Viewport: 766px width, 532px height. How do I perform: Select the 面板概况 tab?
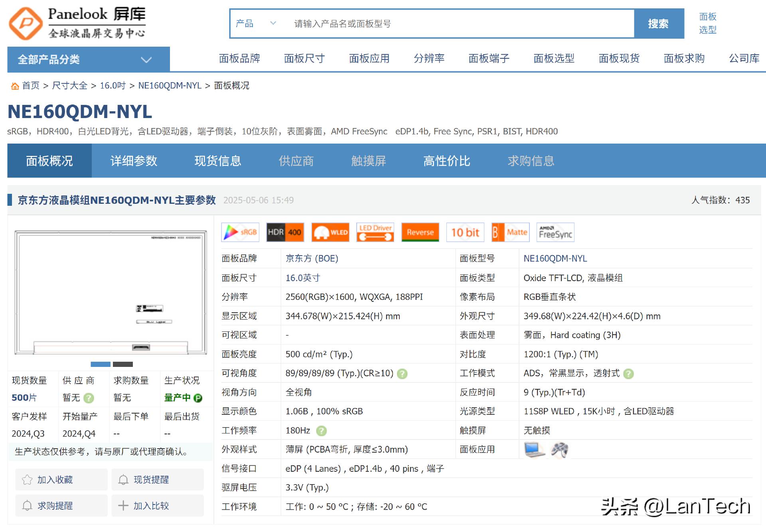49,161
